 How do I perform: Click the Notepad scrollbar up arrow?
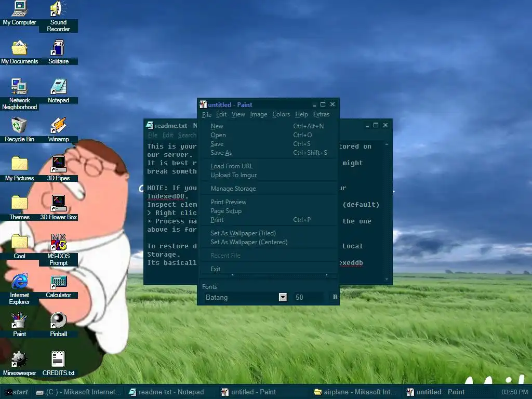pyautogui.click(x=387, y=145)
